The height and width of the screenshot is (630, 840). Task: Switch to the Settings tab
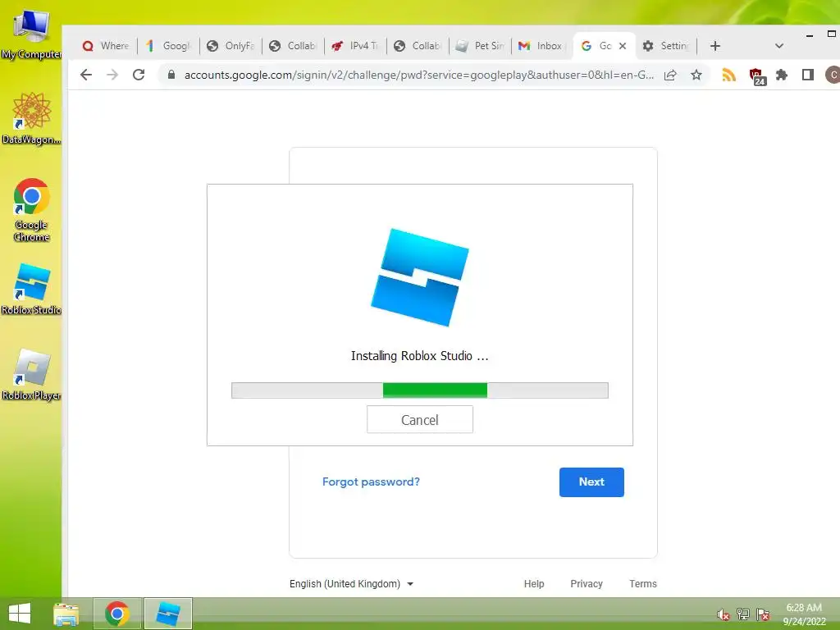click(666, 46)
